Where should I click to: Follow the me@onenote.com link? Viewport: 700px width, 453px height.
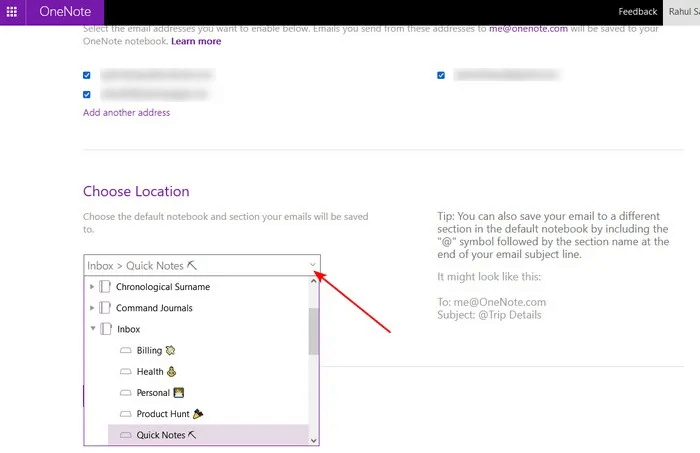click(528, 29)
